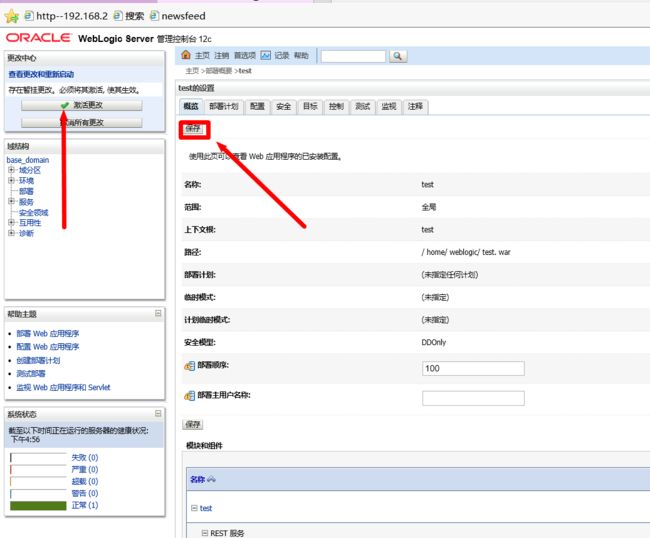
Task: Click 正常 (1) status link
Action: [85, 505]
